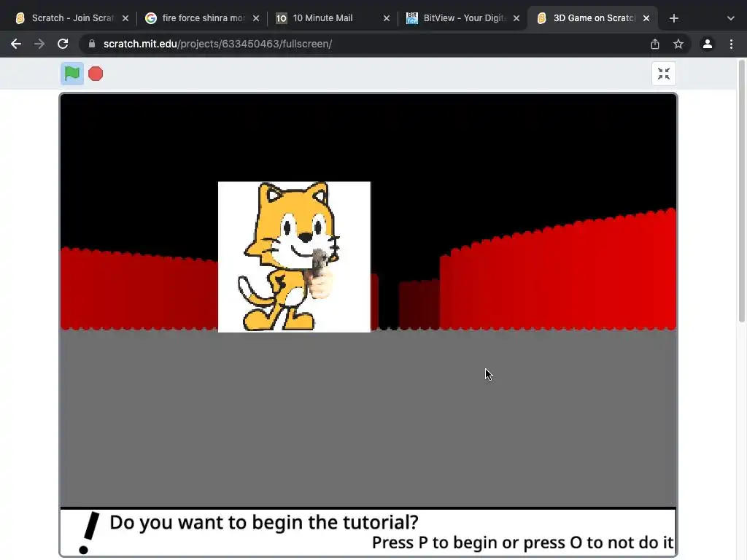The height and width of the screenshot is (560, 747).
Task: Exit fullscreen mode with the shrink arrows icon
Action: tap(664, 74)
